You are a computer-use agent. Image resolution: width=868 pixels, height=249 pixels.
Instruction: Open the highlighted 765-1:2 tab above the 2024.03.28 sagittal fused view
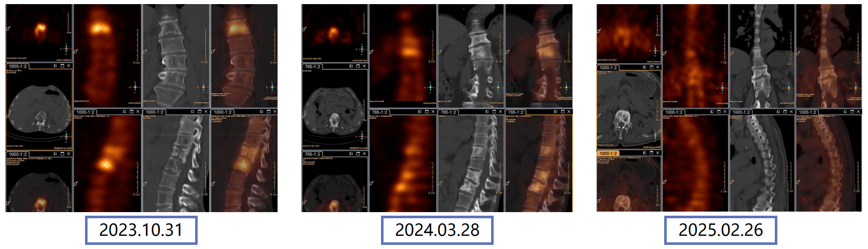point(516,112)
